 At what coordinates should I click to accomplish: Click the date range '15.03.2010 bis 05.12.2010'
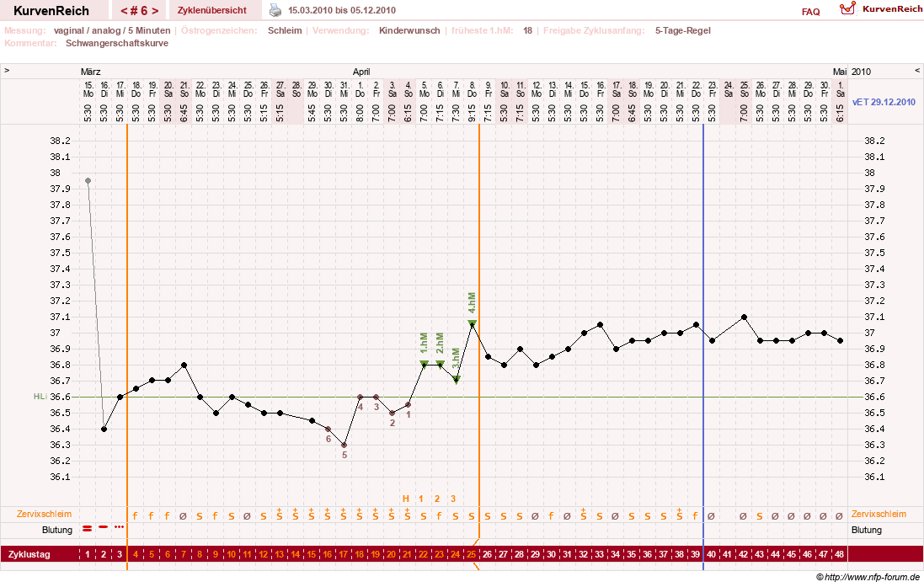(x=342, y=11)
